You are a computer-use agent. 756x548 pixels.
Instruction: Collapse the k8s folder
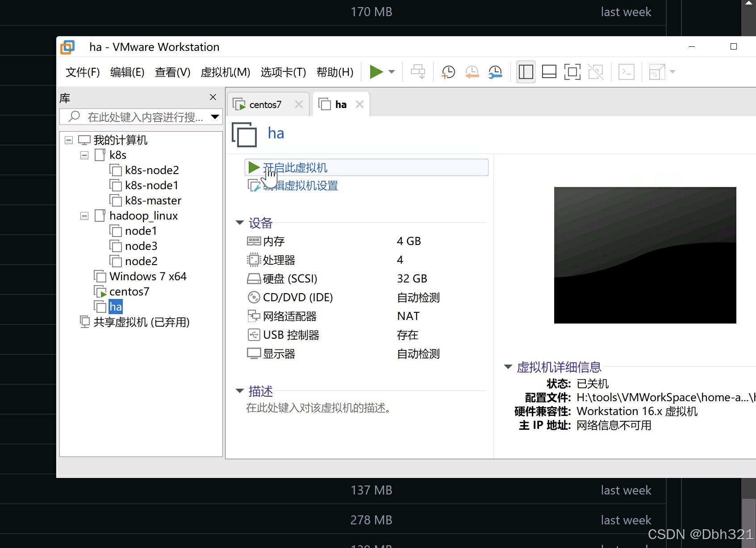click(x=84, y=155)
